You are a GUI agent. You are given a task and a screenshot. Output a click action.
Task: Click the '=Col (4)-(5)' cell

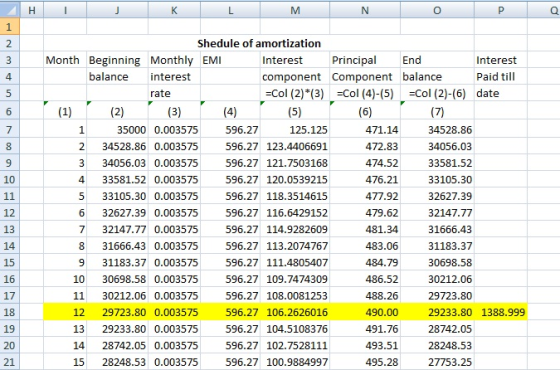[x=365, y=93]
